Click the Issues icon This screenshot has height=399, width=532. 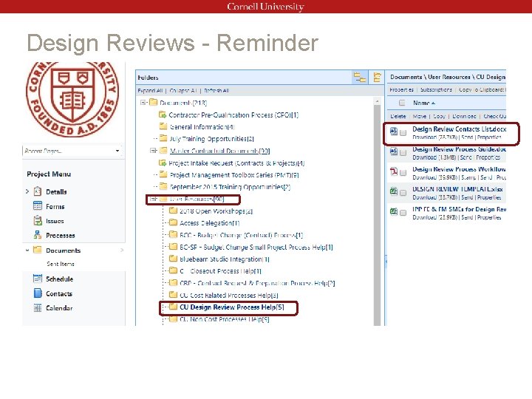click(x=38, y=220)
